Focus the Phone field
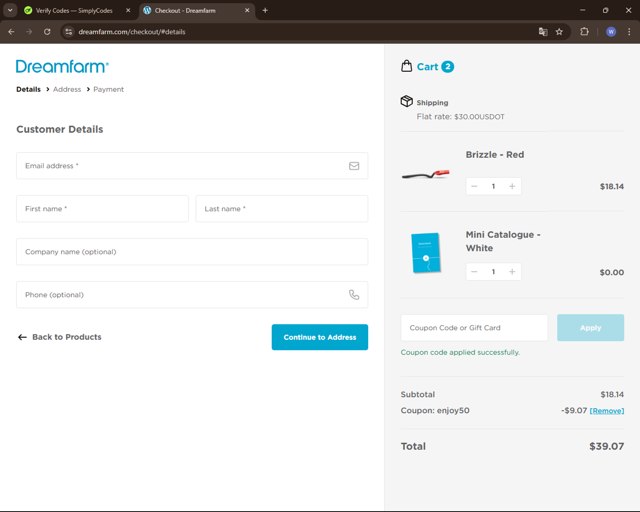Screen dimensions: 640x512 [x=192, y=294]
